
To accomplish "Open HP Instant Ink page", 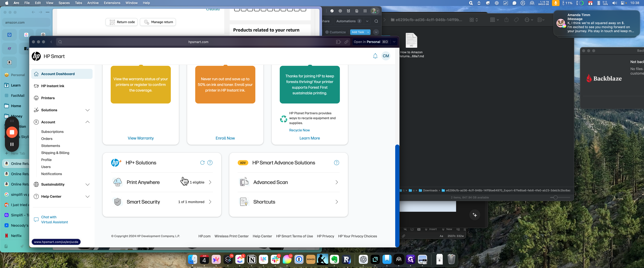I will coord(52,86).
